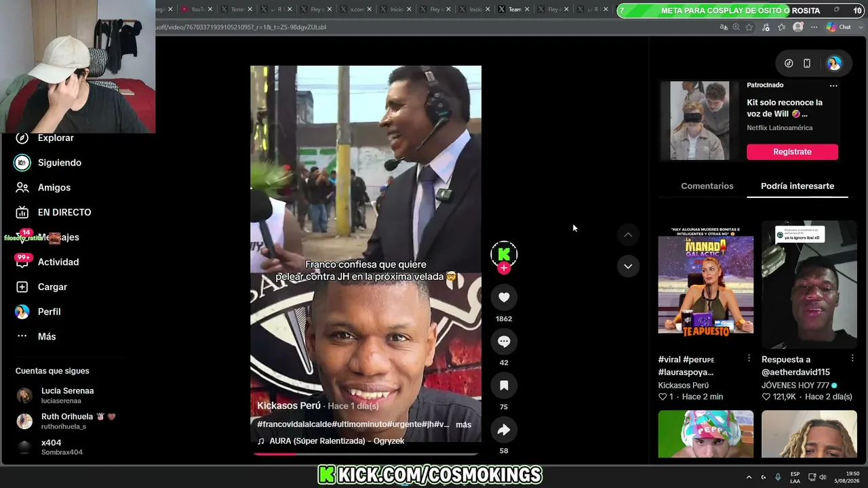Viewport: 868px width, 488px height.
Task: Click the phone app icon at top right
Action: 807,63
